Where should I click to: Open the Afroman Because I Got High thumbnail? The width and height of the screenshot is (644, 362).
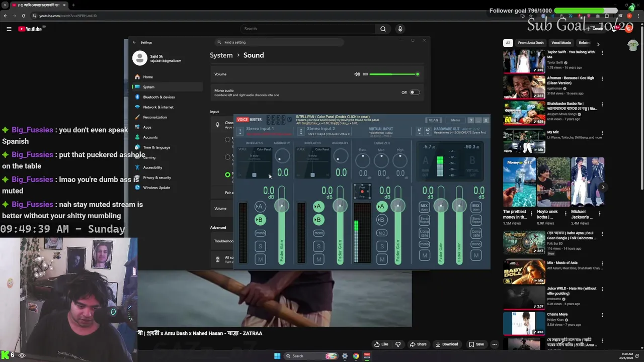[x=524, y=86]
